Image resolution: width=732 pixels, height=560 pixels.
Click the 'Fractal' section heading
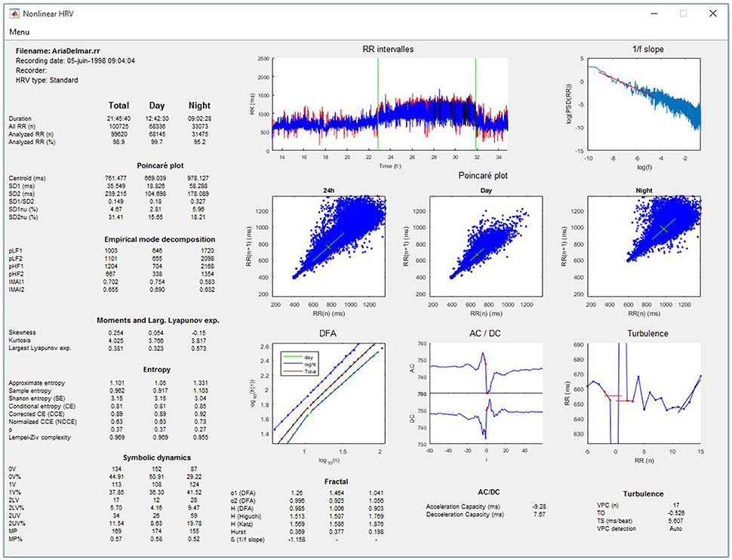[x=336, y=482]
